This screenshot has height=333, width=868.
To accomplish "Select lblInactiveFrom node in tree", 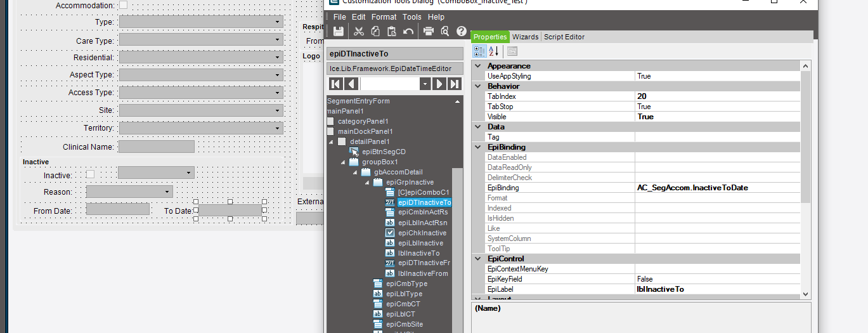I will 423,273.
